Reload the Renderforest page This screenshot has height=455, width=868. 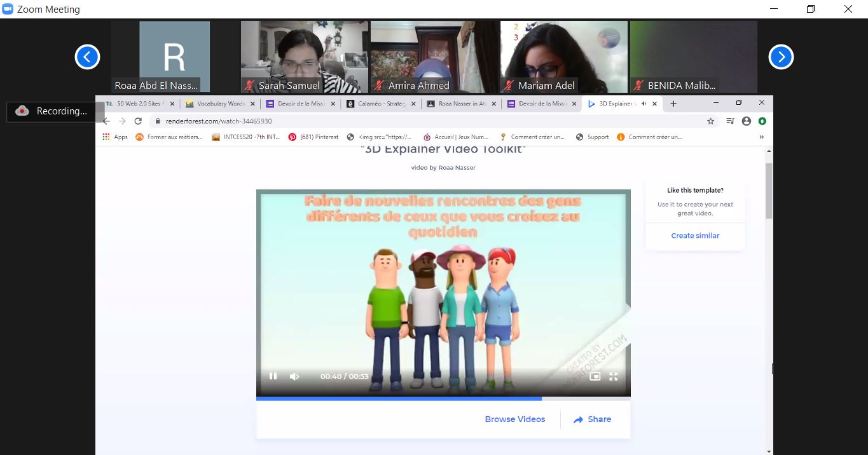click(138, 121)
